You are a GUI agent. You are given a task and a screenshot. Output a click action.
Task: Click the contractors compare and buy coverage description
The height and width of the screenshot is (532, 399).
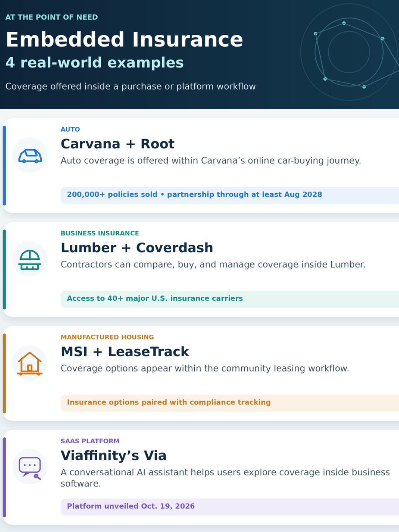[213, 265]
